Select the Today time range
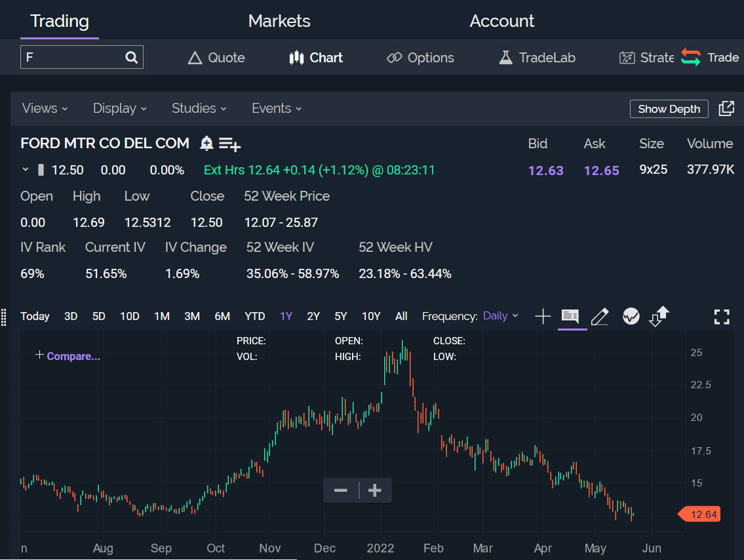Image resolution: width=744 pixels, height=560 pixels. point(35,316)
